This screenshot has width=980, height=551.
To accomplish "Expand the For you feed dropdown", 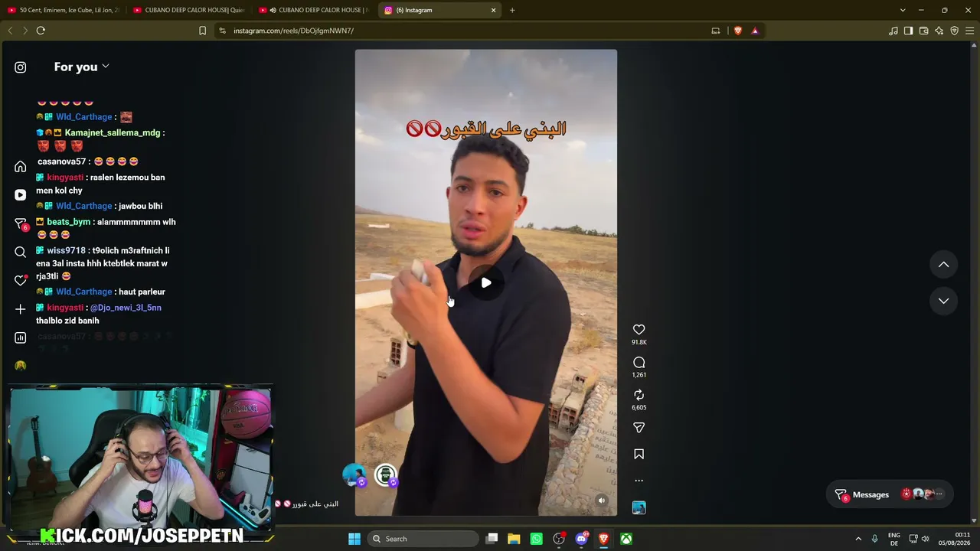I will click(82, 67).
